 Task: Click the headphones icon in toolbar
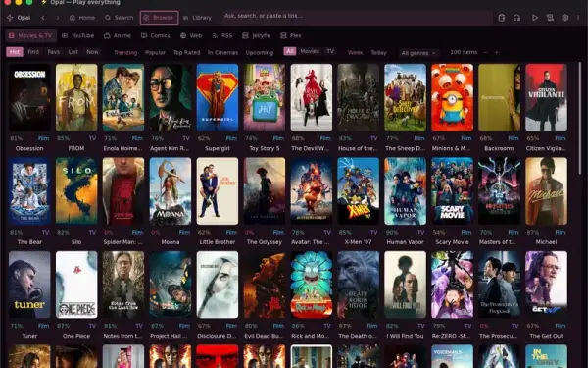click(516, 18)
